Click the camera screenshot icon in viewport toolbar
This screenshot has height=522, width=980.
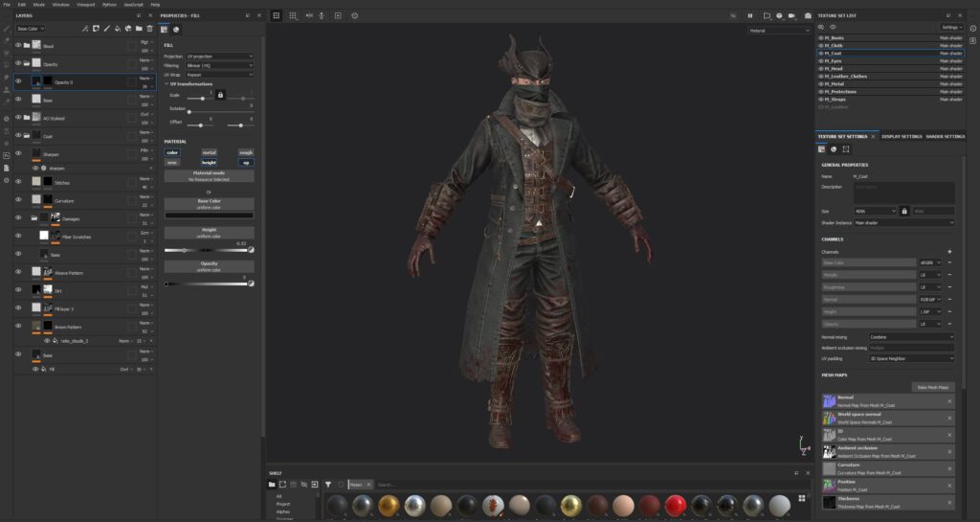click(808, 15)
